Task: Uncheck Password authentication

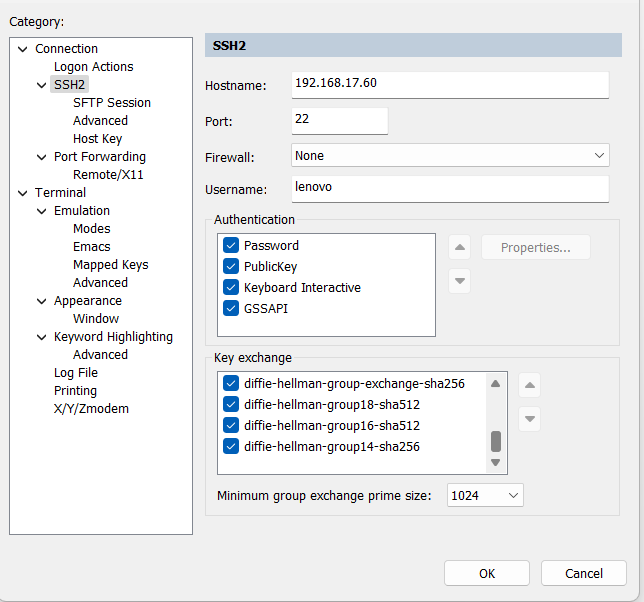Action: click(x=231, y=245)
